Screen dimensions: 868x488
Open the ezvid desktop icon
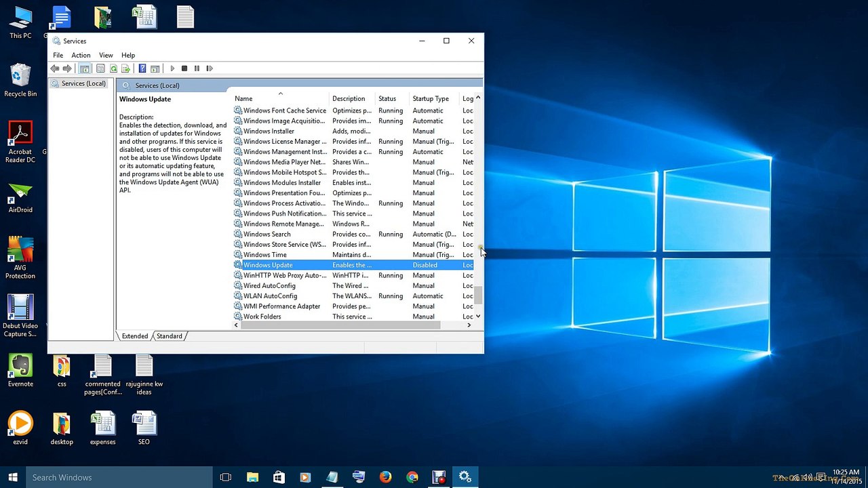(x=20, y=428)
